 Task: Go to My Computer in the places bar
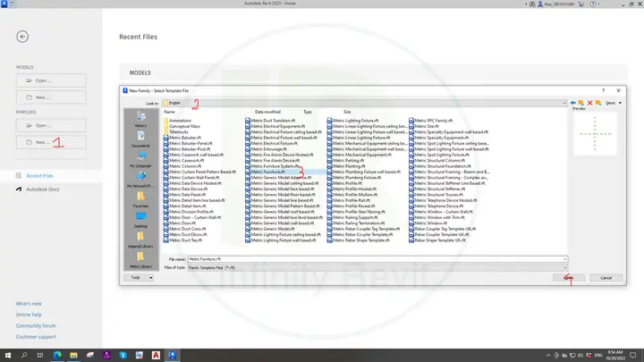(x=140, y=159)
